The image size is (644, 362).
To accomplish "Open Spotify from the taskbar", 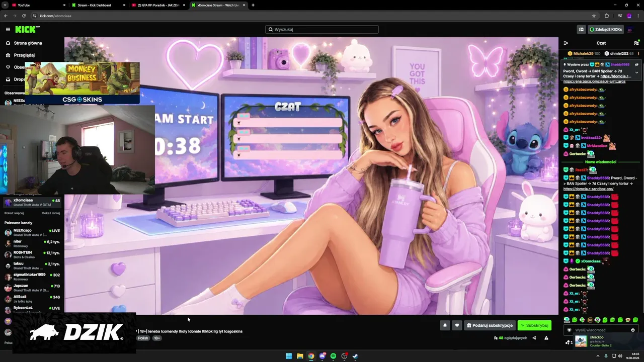I will [x=333, y=356].
